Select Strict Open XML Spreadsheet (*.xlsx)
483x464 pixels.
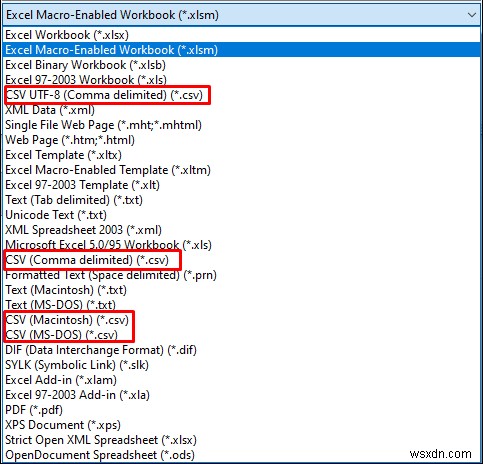(241, 440)
